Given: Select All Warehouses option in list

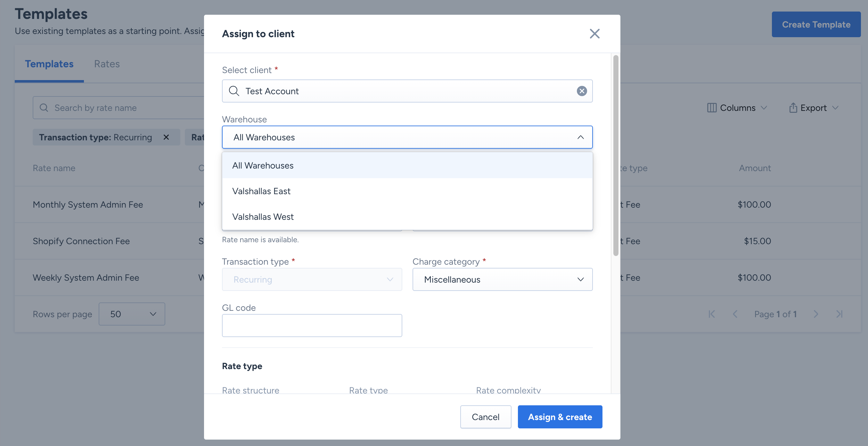Looking at the screenshot, I should (x=407, y=166).
